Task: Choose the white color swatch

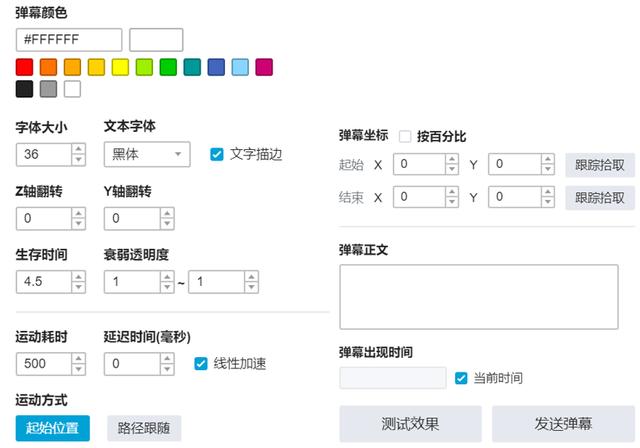Action: click(72, 89)
